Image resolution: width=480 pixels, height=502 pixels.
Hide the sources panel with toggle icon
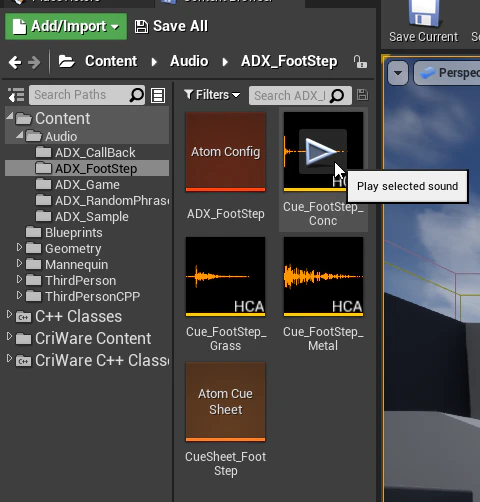click(x=16, y=95)
